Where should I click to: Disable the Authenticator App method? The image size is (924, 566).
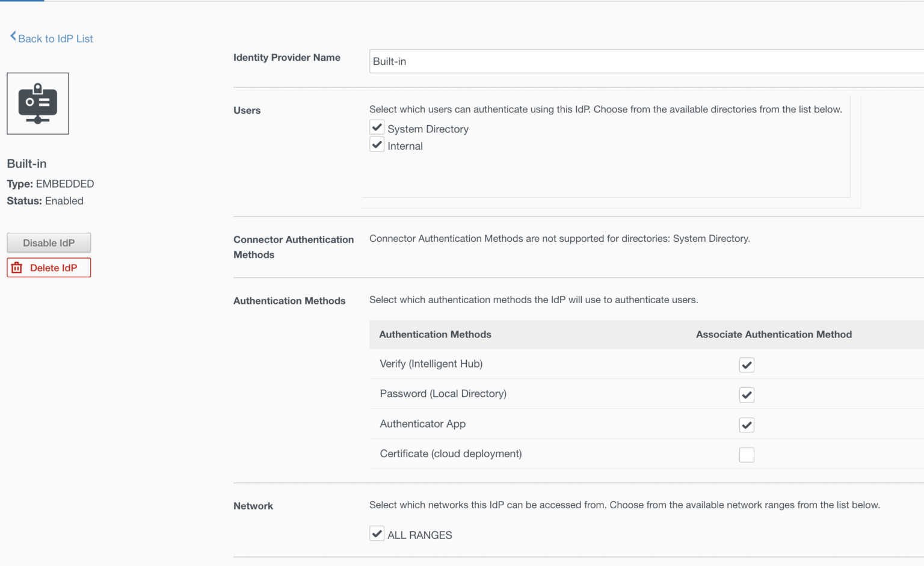(x=746, y=425)
